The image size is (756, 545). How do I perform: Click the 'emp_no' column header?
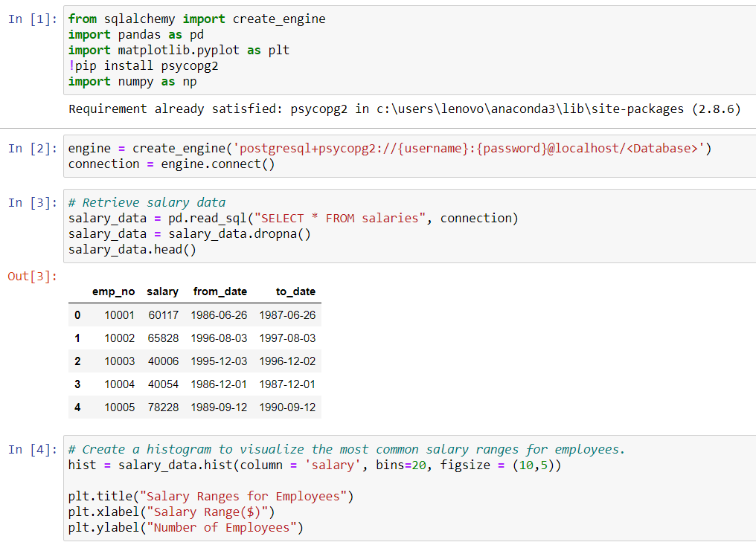[113, 291]
